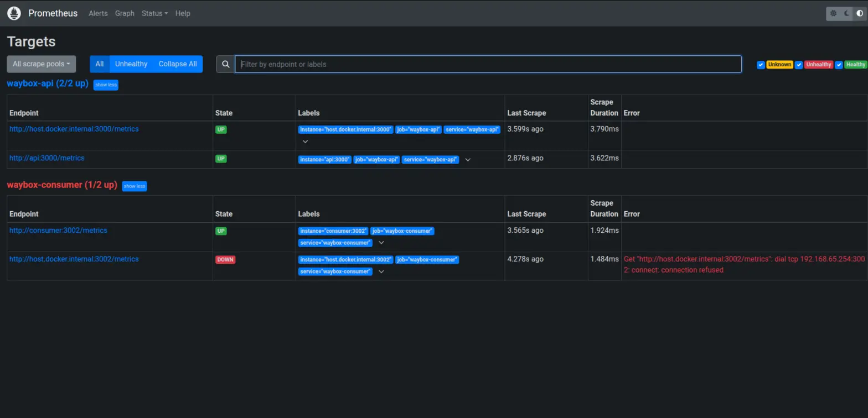Focus the endpoint or labels filter field
868x418 pixels.
click(x=488, y=64)
